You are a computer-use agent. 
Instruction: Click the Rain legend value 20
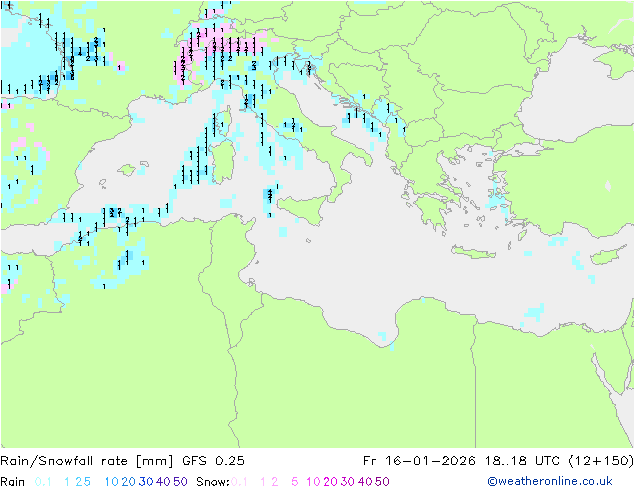(128, 482)
